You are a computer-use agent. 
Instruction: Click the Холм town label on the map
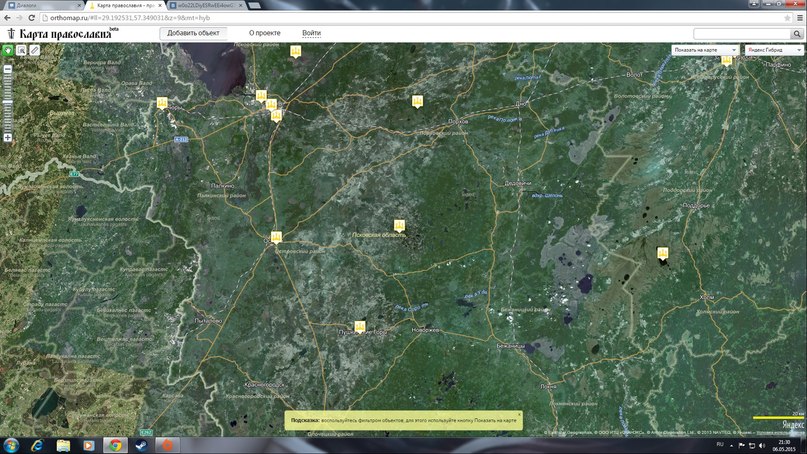click(707, 297)
